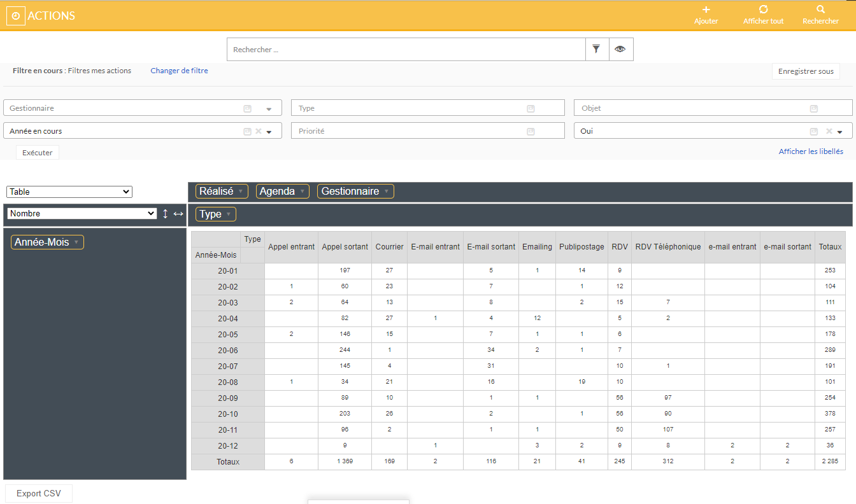Click the Ajouter plus icon

tap(706, 10)
